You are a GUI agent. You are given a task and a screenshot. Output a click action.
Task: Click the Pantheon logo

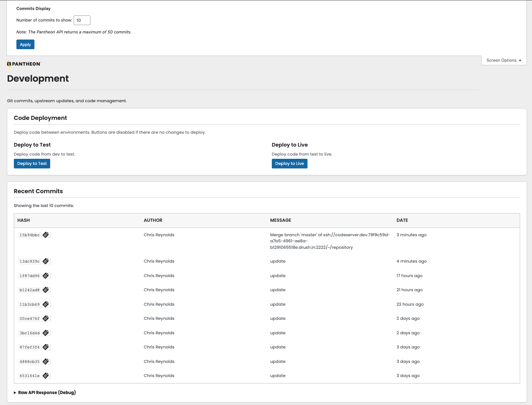pos(24,64)
